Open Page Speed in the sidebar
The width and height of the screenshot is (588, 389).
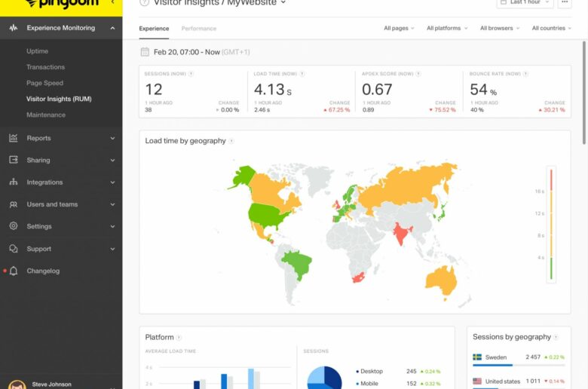pyautogui.click(x=44, y=83)
